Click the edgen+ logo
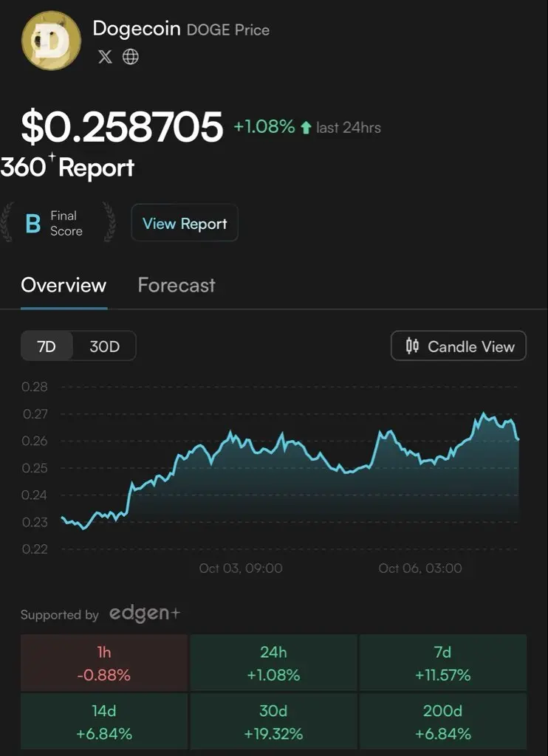Image resolution: width=548 pixels, height=756 pixels. pyautogui.click(x=145, y=614)
